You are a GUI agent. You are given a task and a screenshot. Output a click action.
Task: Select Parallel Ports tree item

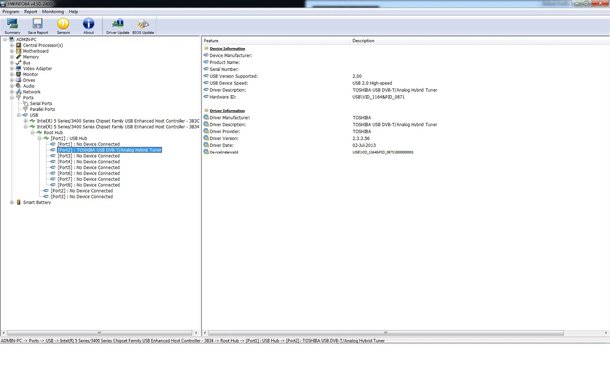42,109
